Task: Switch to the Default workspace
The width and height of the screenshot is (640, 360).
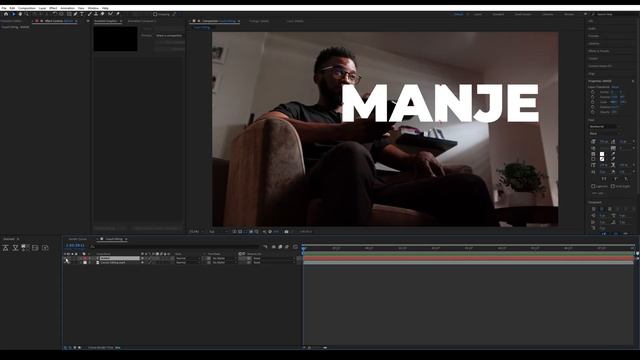Action: (x=458, y=14)
